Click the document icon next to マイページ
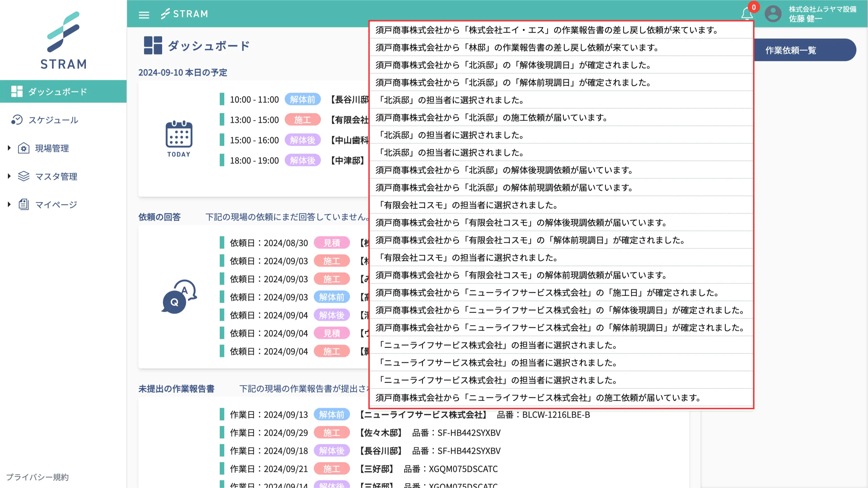The height and width of the screenshot is (488, 868). [x=24, y=204]
